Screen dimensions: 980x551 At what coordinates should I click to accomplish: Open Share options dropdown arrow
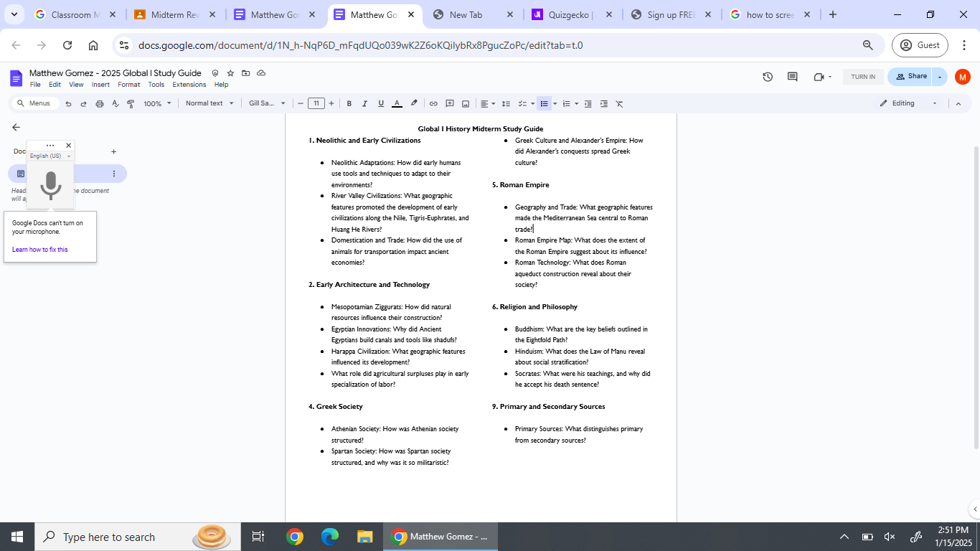(x=940, y=77)
